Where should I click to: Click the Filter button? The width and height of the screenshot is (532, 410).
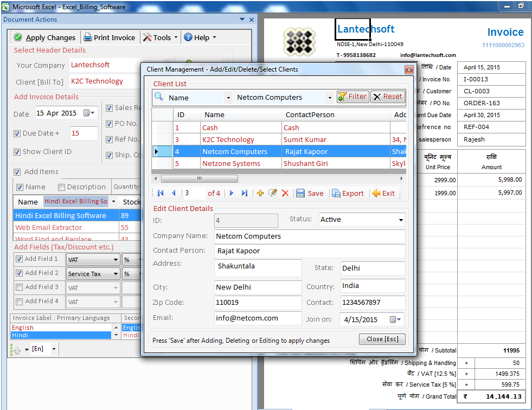pos(353,97)
